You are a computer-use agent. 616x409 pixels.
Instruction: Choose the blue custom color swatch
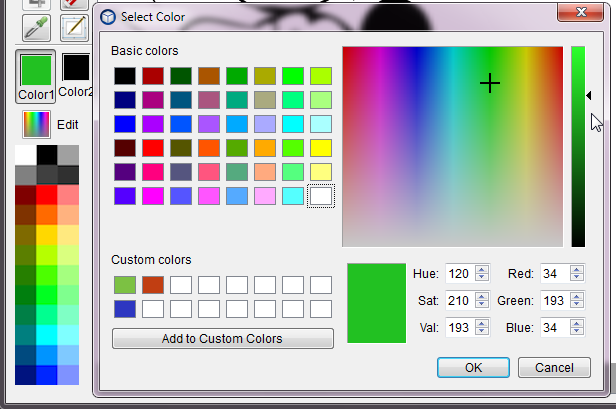click(x=125, y=309)
